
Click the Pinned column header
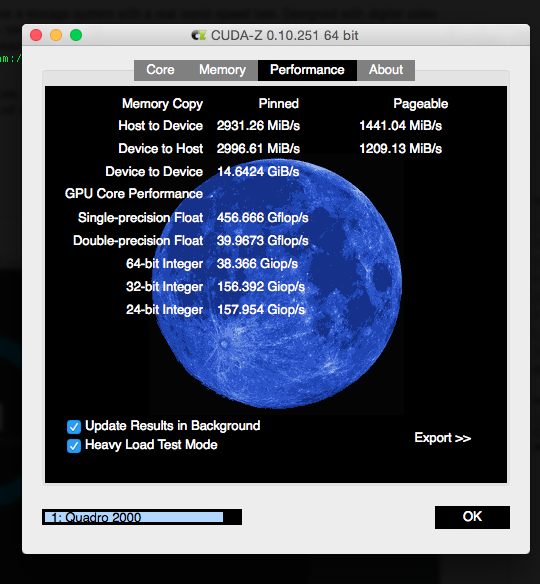(279, 104)
